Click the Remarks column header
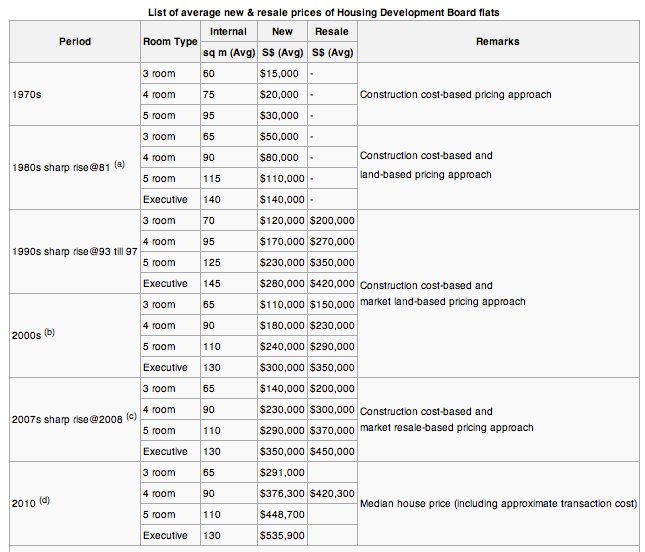 pos(498,42)
